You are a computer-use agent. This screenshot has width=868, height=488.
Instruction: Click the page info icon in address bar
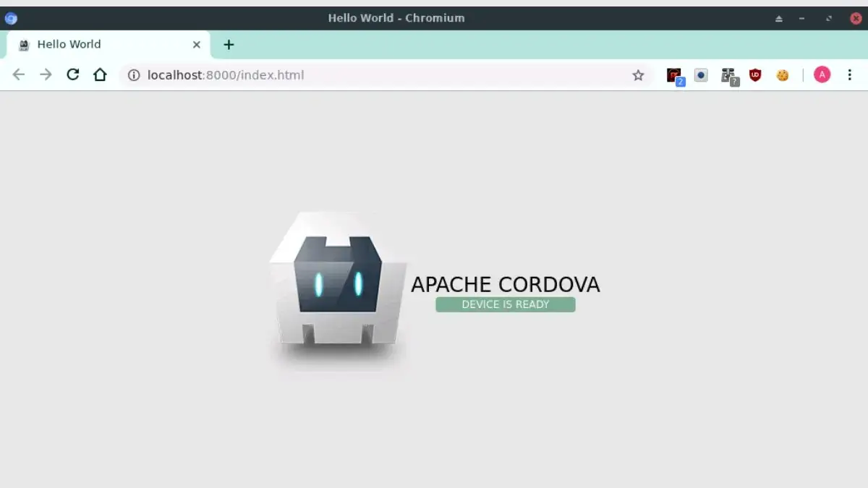[134, 74]
